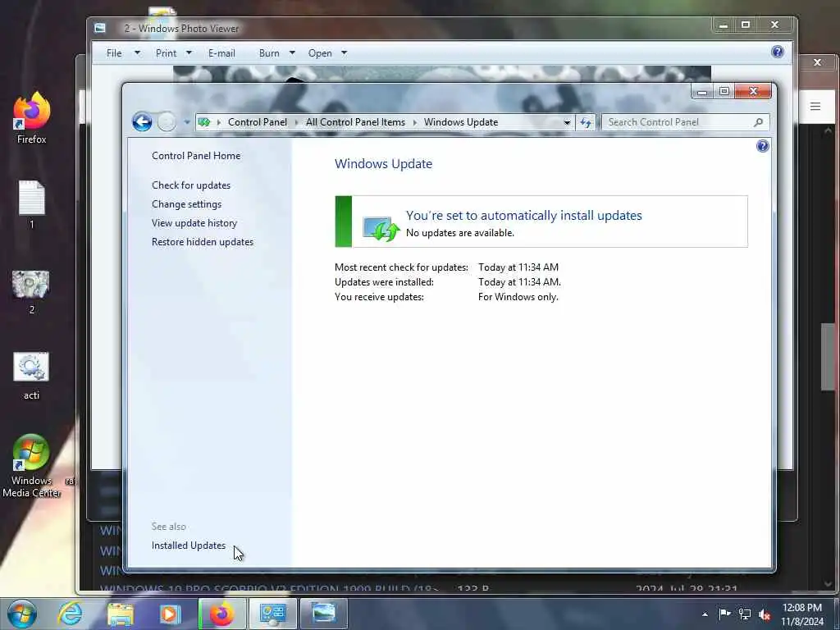The image size is (840, 630).
Task: Click All Control Panel Items breadcrumb
Action: pyautogui.click(x=356, y=122)
